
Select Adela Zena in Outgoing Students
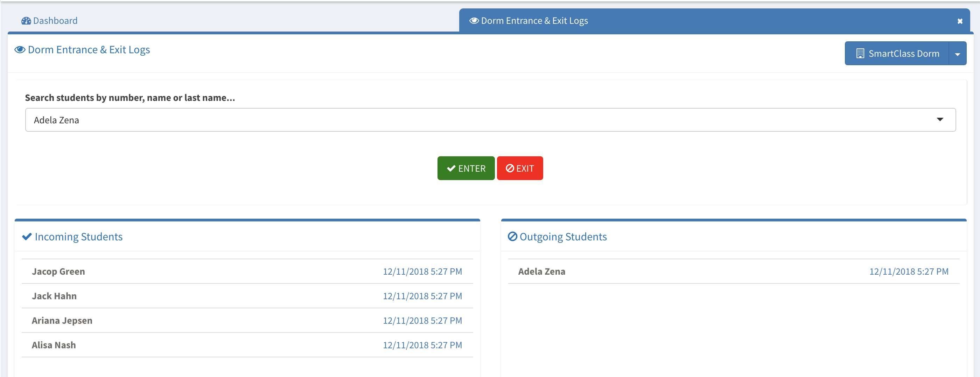pos(541,272)
